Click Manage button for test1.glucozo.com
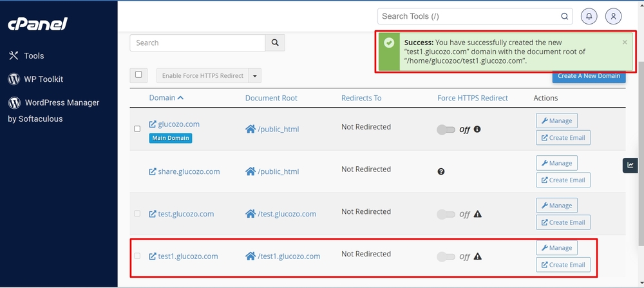This screenshot has width=644, height=288. (556, 247)
